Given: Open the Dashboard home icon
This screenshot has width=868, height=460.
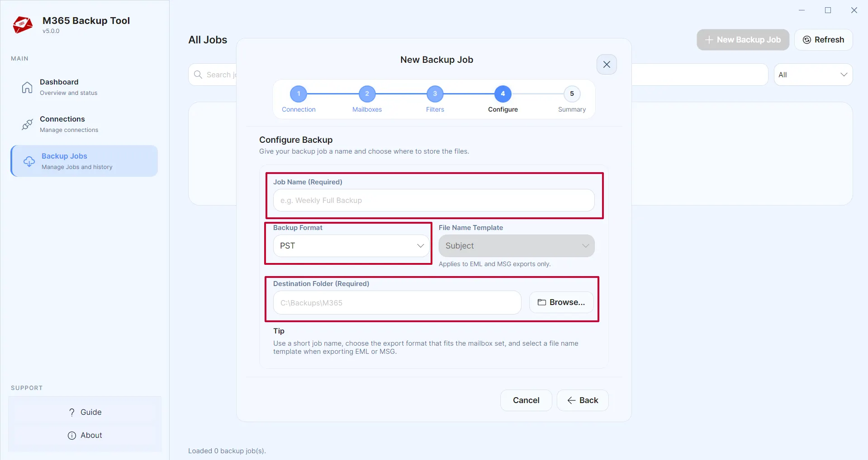Looking at the screenshot, I should [x=27, y=87].
